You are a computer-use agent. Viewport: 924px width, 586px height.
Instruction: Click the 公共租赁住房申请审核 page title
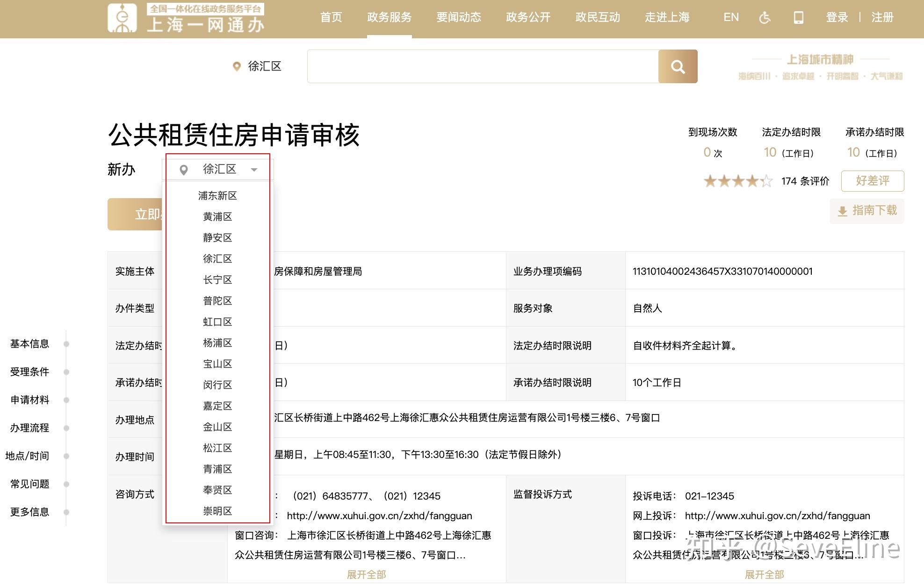point(234,135)
